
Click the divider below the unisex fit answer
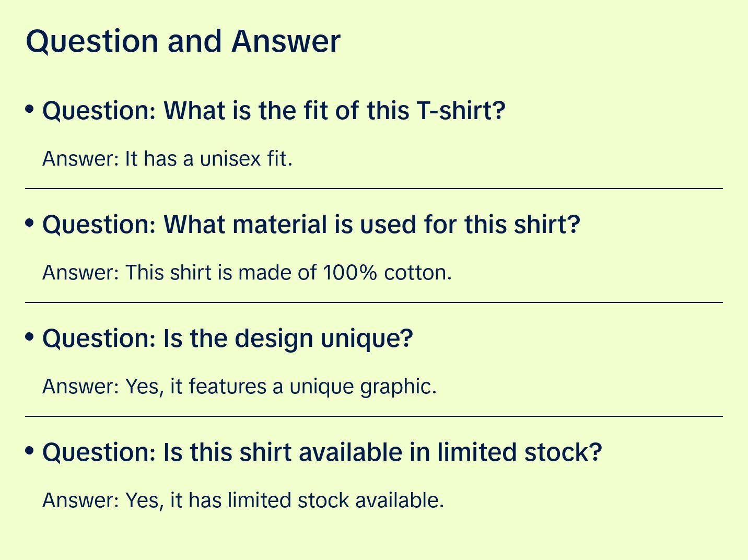point(374,189)
